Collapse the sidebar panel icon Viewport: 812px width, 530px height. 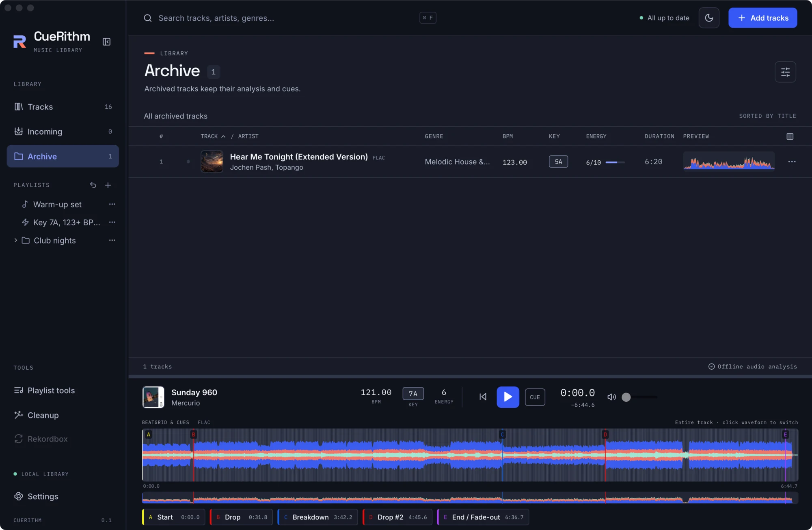click(106, 42)
